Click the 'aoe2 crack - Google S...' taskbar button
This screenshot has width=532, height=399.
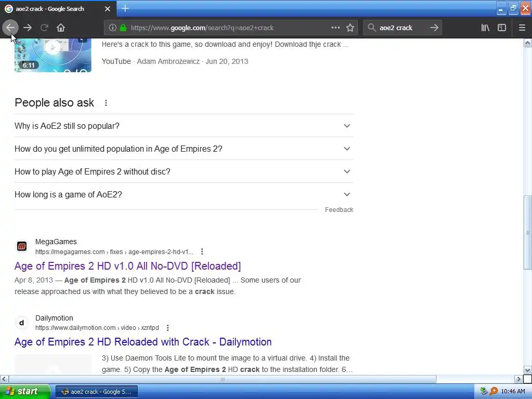coord(96,392)
